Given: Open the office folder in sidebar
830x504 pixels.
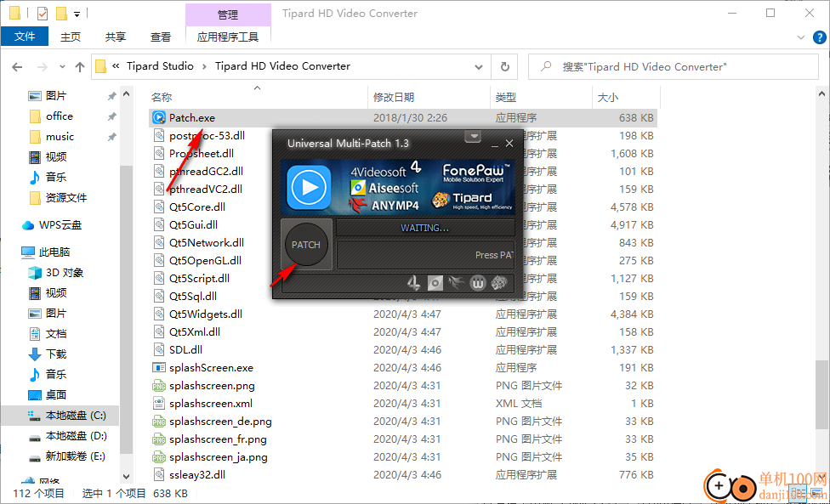Looking at the screenshot, I should (x=60, y=116).
